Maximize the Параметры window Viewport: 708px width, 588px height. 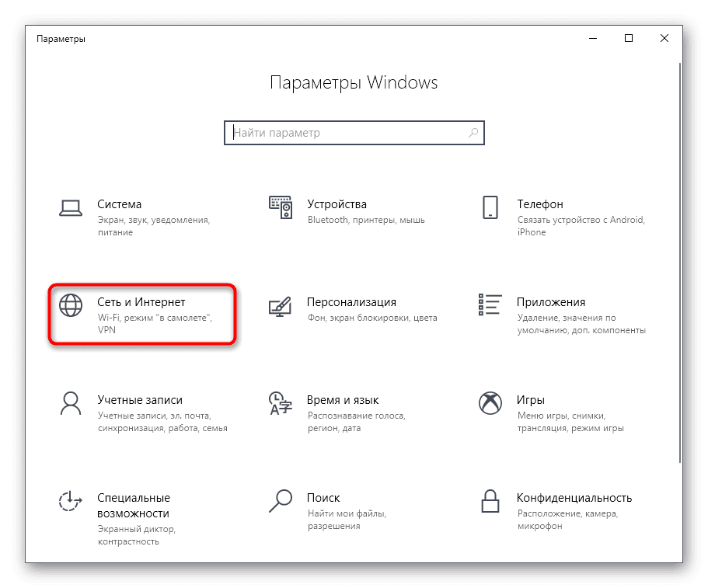(x=629, y=38)
